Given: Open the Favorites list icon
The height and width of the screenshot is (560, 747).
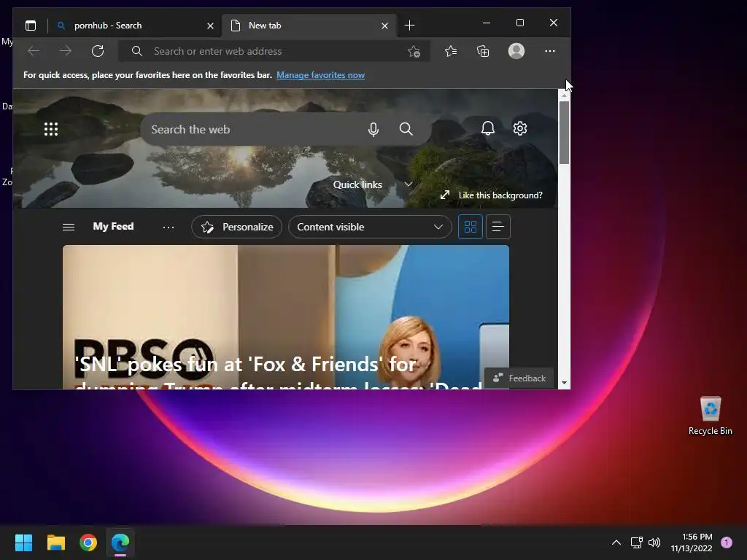Looking at the screenshot, I should point(451,51).
